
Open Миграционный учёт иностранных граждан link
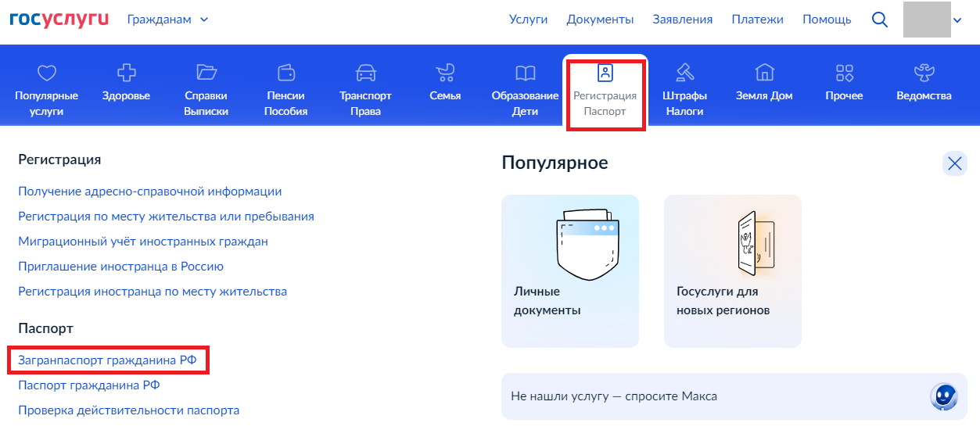(143, 241)
